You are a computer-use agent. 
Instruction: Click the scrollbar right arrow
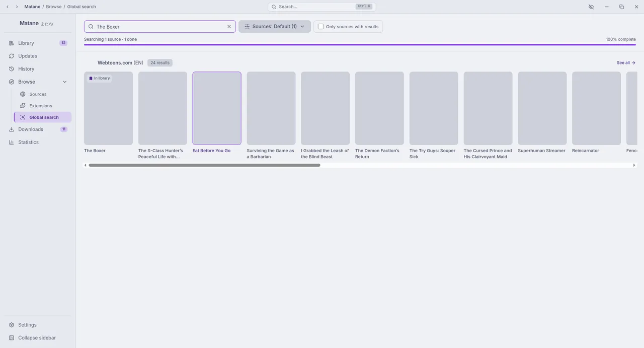pyautogui.click(x=634, y=165)
